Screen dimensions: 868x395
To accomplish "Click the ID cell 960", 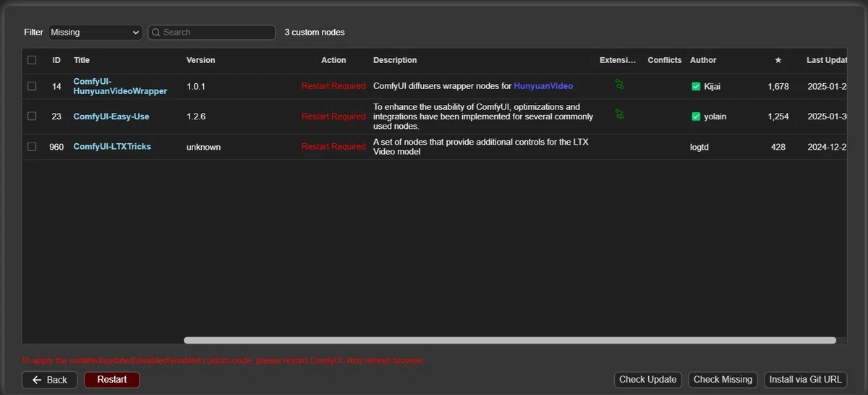I will [x=56, y=147].
